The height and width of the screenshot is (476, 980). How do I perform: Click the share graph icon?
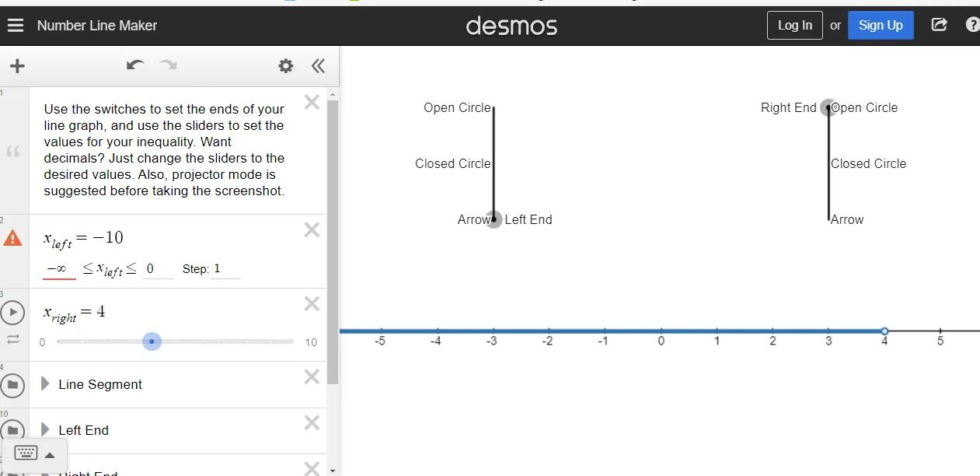point(939,25)
